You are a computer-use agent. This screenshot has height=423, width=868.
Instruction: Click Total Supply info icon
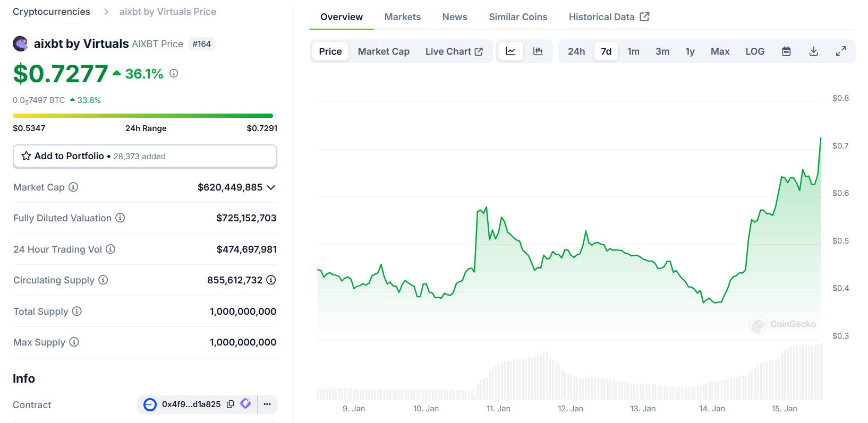coord(77,311)
